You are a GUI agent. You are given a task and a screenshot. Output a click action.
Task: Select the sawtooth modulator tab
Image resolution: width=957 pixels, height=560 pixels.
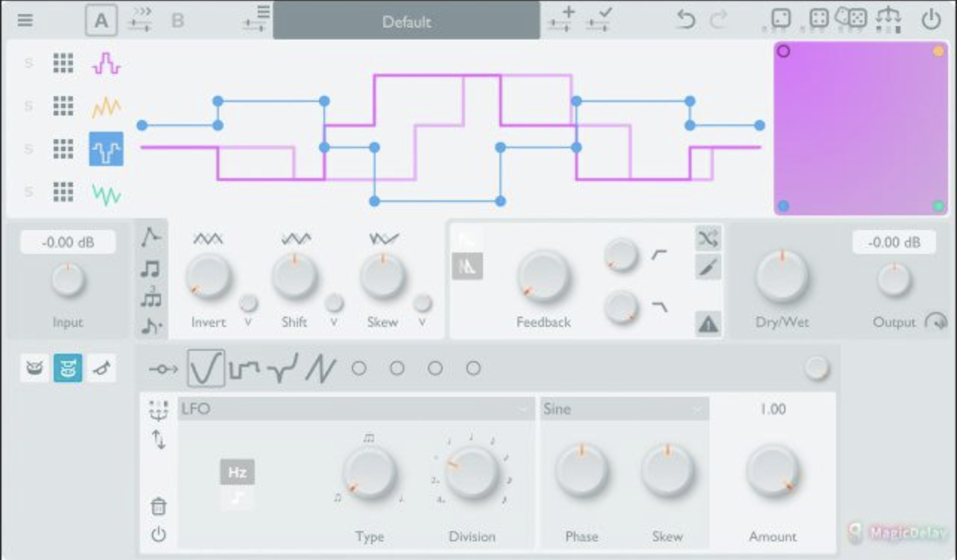320,368
